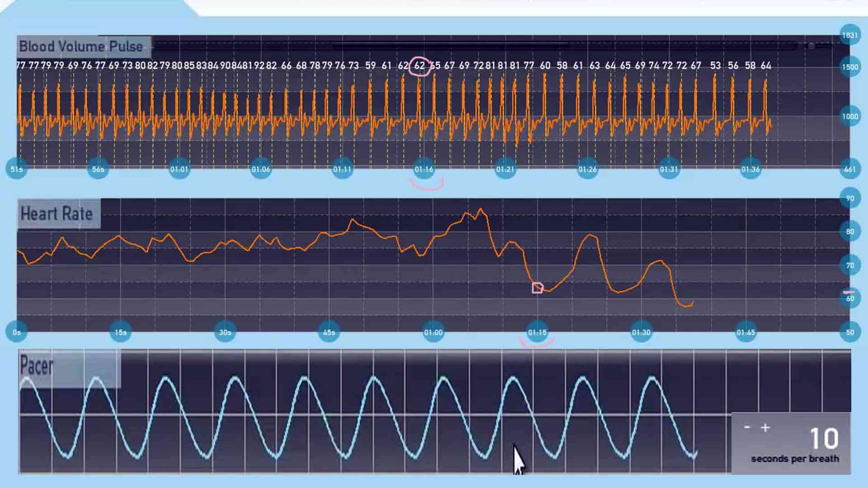This screenshot has height=488, width=868.
Task: Click the beat reading '74' in pulse row
Action: tap(654, 66)
